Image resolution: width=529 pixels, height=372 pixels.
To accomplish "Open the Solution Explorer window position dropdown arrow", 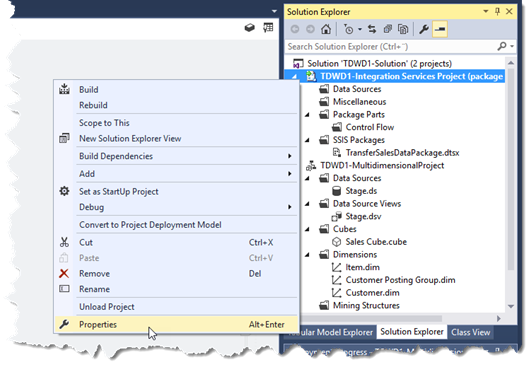I will 485,11.
